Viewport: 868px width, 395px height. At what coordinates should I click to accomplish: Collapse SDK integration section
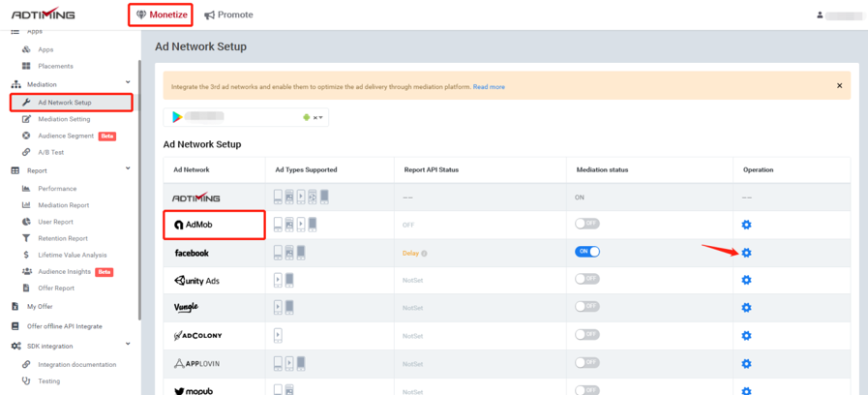coord(128,344)
